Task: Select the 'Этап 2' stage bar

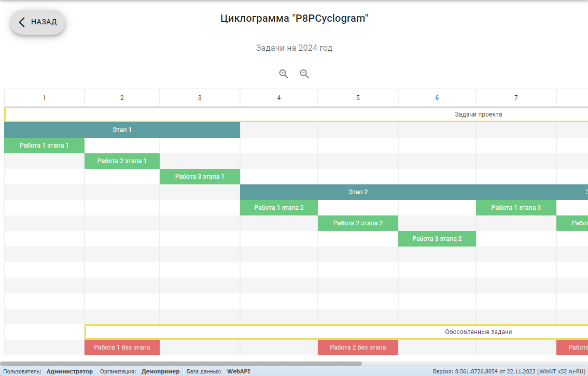Action: pyautogui.click(x=358, y=192)
